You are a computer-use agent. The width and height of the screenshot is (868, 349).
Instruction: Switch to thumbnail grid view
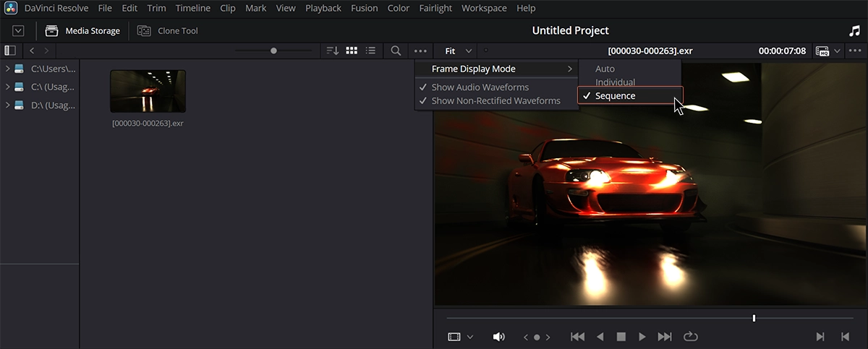coord(352,51)
